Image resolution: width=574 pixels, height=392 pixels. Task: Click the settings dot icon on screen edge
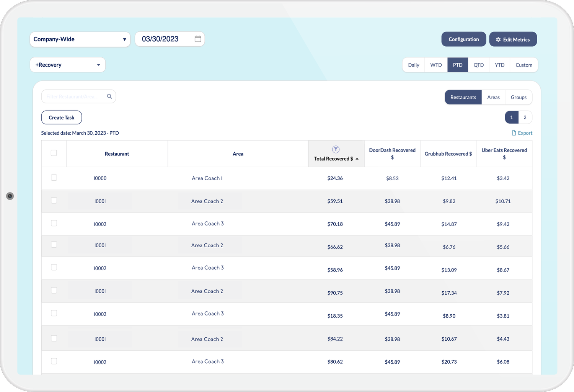(x=10, y=196)
